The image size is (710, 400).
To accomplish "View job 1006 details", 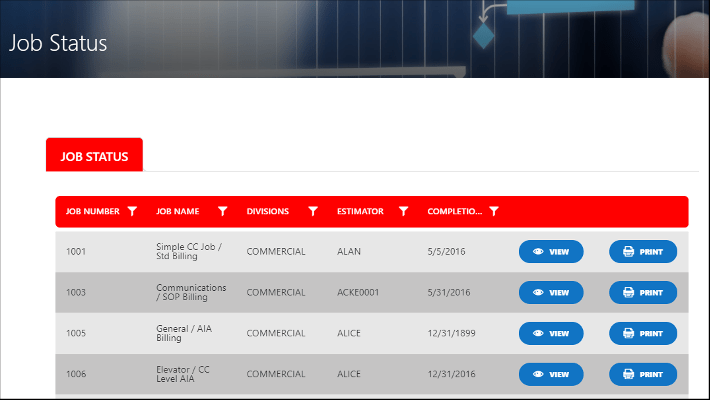I will 551,374.
